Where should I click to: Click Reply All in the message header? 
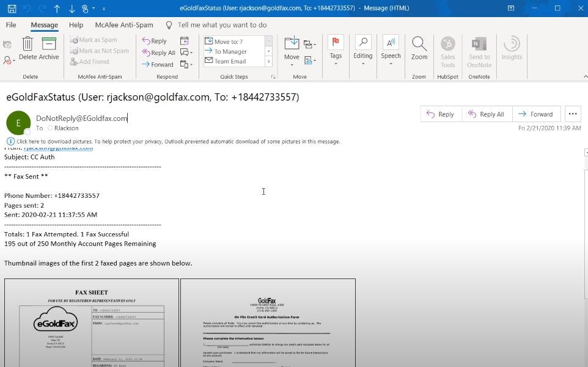point(487,114)
